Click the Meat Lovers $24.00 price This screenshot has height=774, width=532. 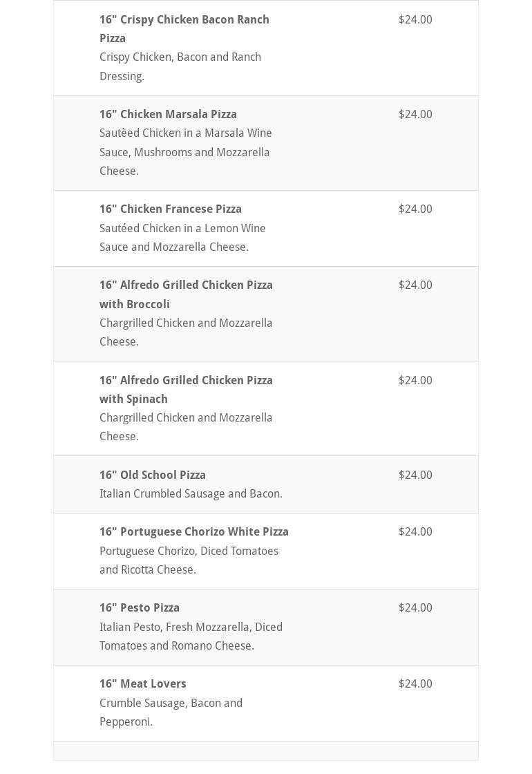[x=415, y=683]
